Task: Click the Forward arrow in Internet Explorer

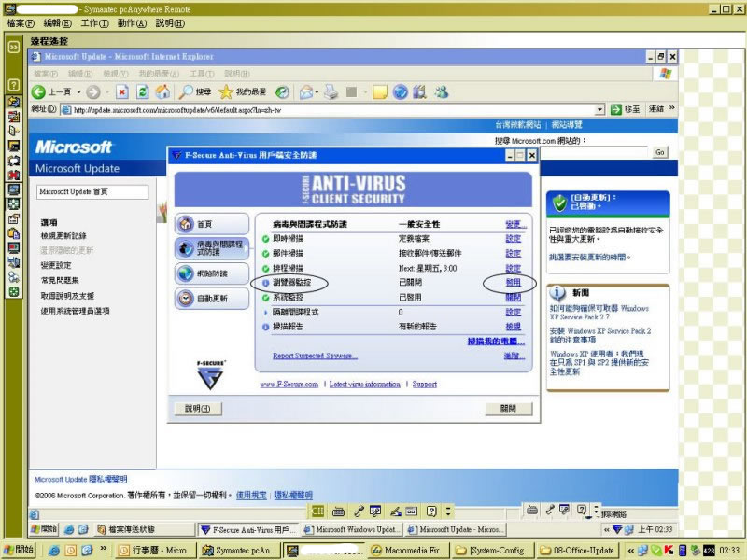Action: 93,91
